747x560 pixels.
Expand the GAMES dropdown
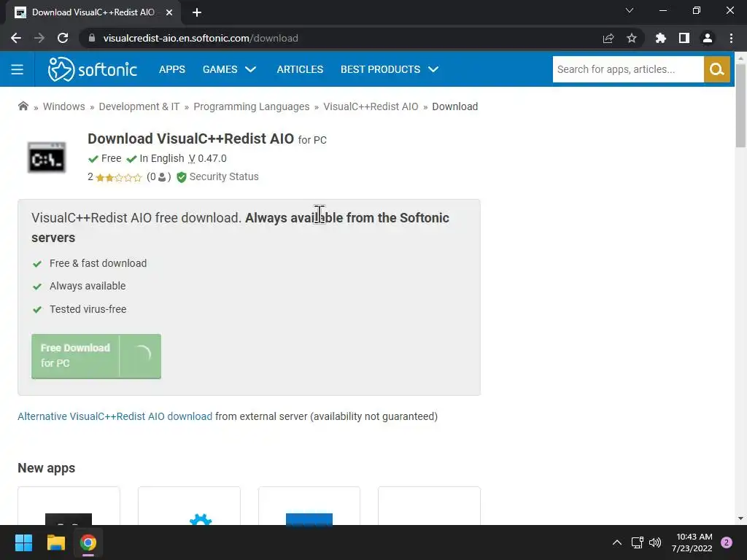coord(230,69)
